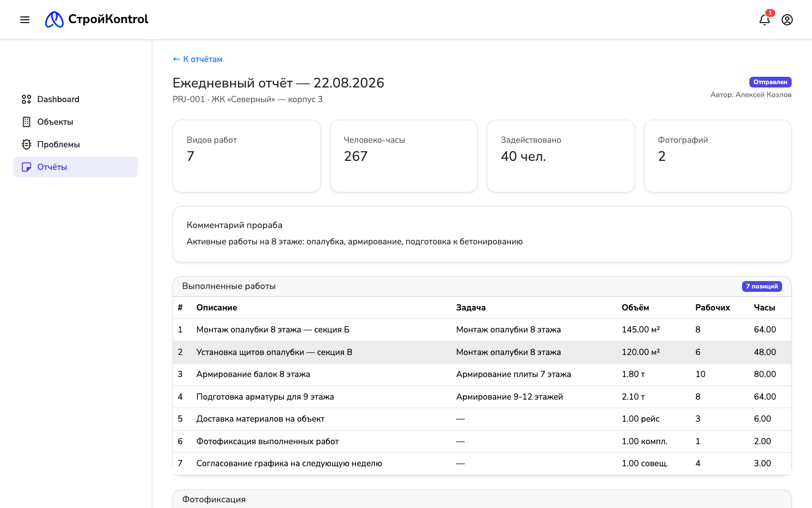This screenshot has height=508, width=812.
Task: Select row Доставка материалов на объект
Action: pos(482,419)
